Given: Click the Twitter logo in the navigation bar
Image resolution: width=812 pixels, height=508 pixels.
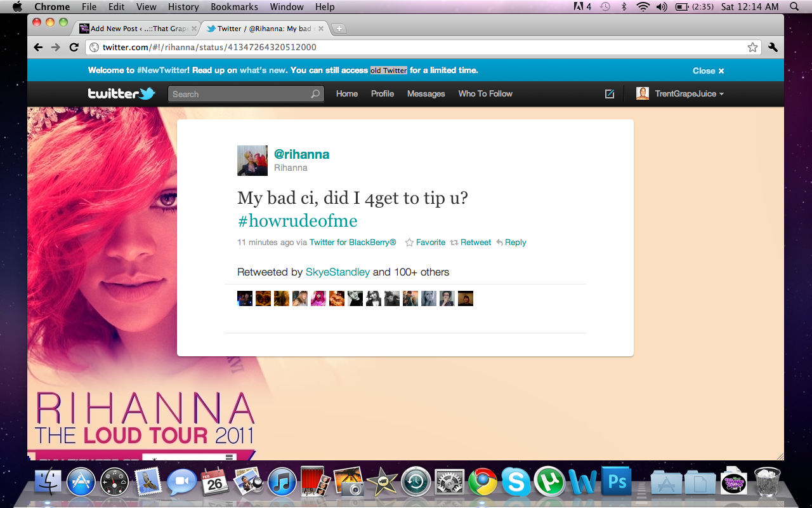Looking at the screenshot, I should [x=122, y=94].
